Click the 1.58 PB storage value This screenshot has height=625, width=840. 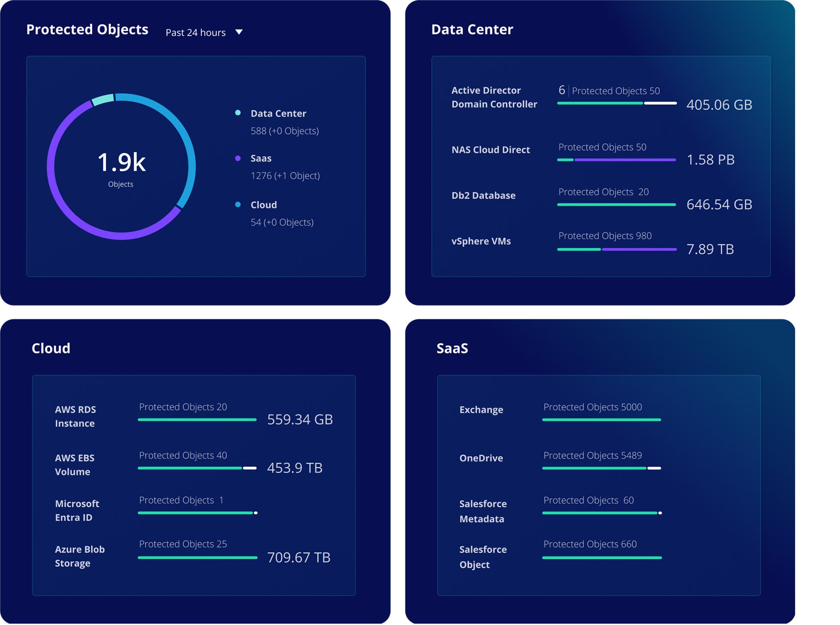click(x=710, y=159)
